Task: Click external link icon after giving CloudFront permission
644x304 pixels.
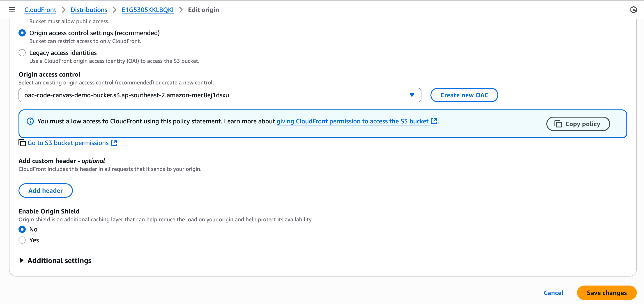Action: coord(434,121)
